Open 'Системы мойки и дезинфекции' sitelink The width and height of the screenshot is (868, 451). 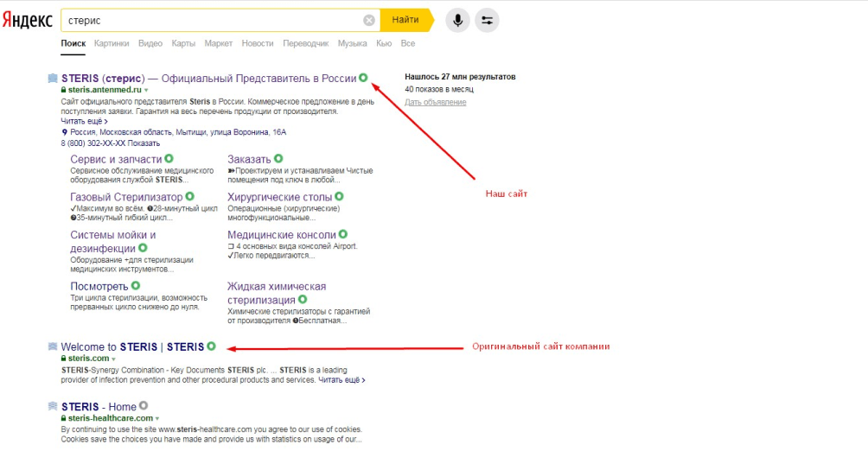click(x=113, y=241)
